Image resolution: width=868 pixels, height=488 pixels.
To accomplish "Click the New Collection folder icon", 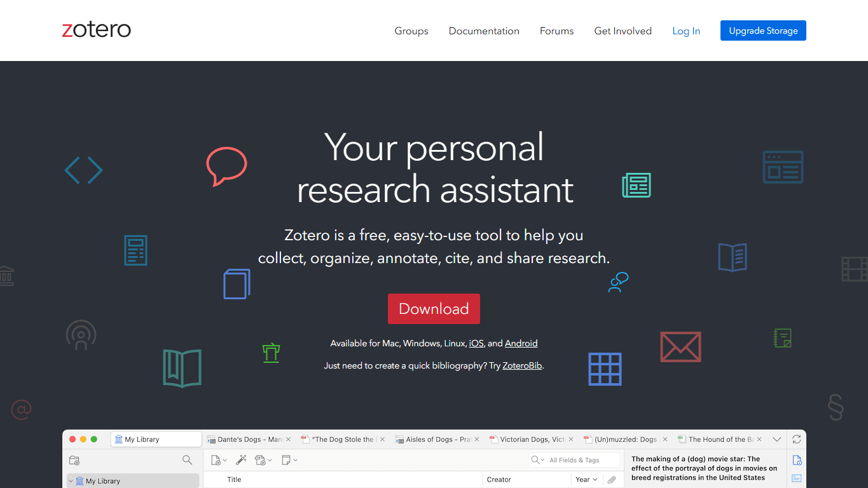I will (74, 460).
